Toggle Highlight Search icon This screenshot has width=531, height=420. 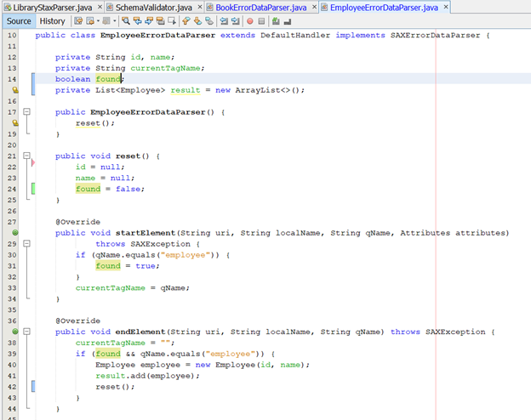[x=161, y=21]
